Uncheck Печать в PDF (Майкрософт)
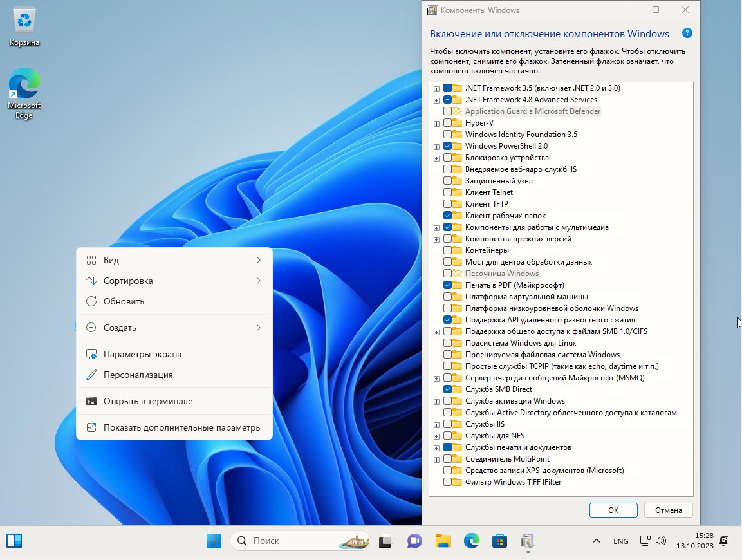 (447, 285)
